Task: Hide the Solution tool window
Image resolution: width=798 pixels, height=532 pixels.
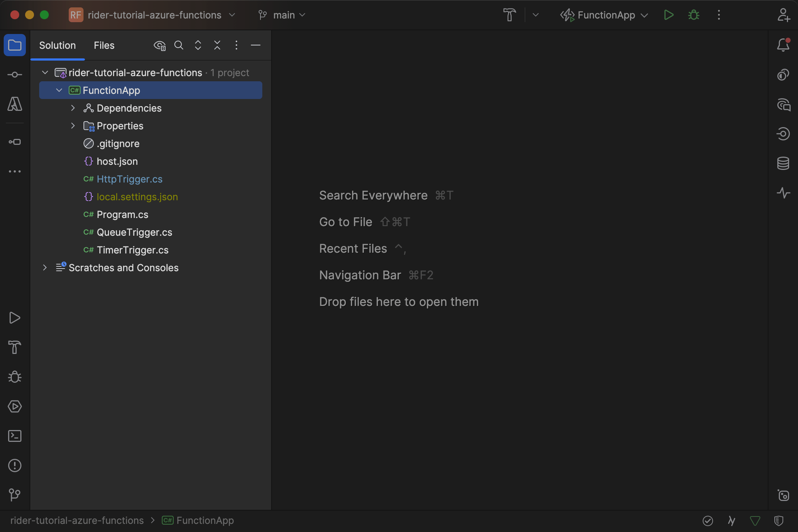Action: [256, 45]
